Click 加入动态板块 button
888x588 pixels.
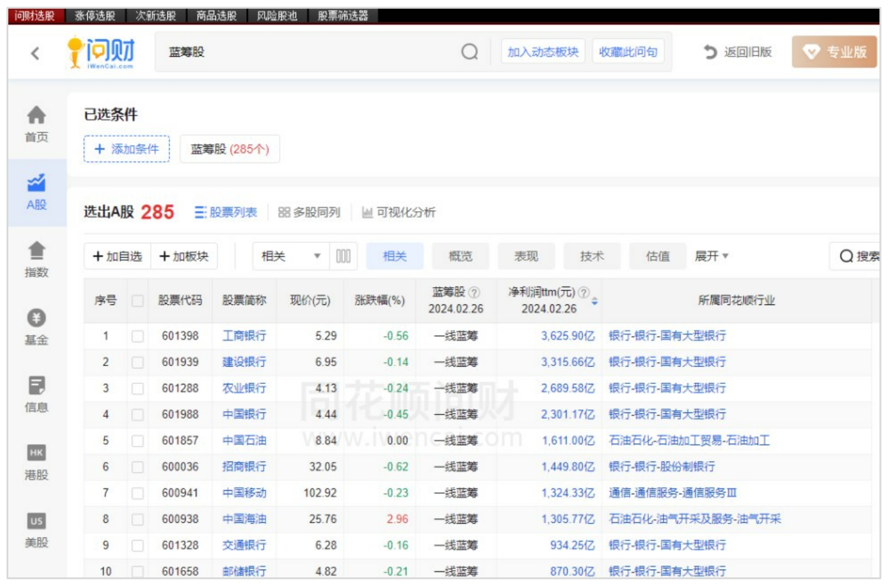click(543, 52)
